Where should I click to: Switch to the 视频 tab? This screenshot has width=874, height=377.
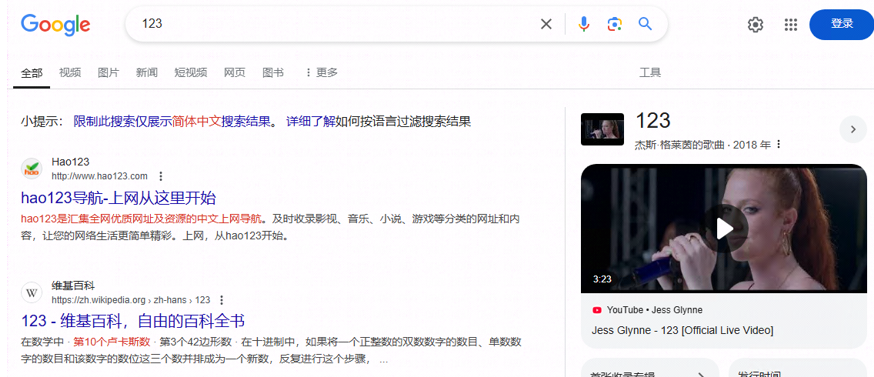pyautogui.click(x=70, y=72)
